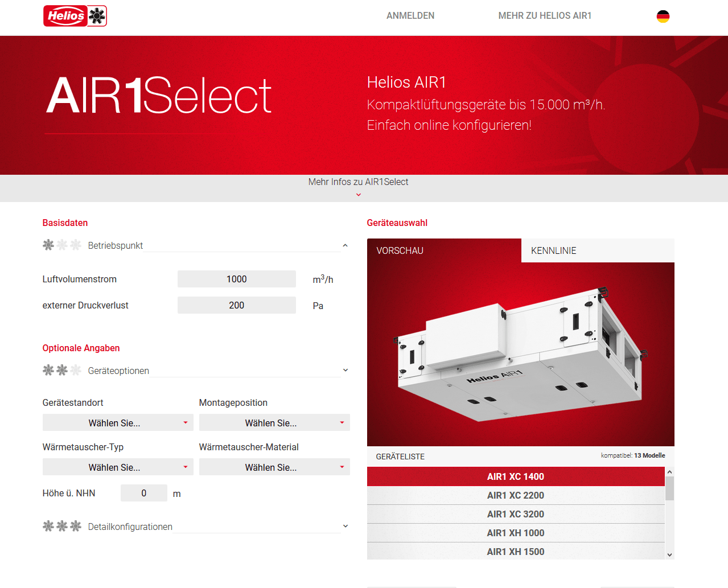Click the red chevron under 'Mehr Infos zu AIR1Select'
728x588 pixels.
click(x=358, y=194)
